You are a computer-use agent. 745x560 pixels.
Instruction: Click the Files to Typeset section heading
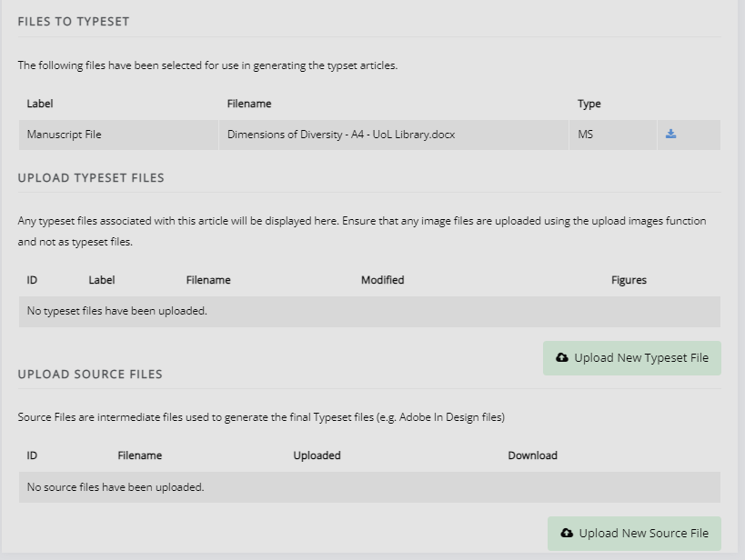pos(74,21)
